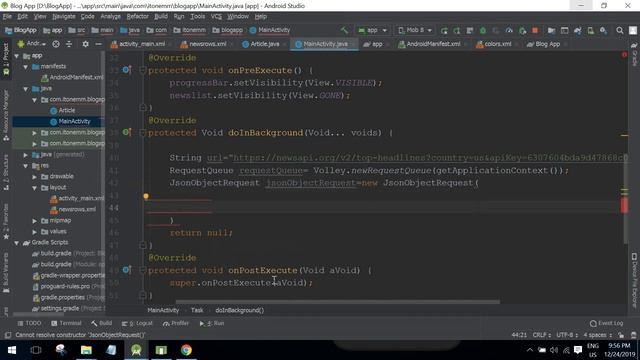
Task: Open the File menu
Action: 7,16
